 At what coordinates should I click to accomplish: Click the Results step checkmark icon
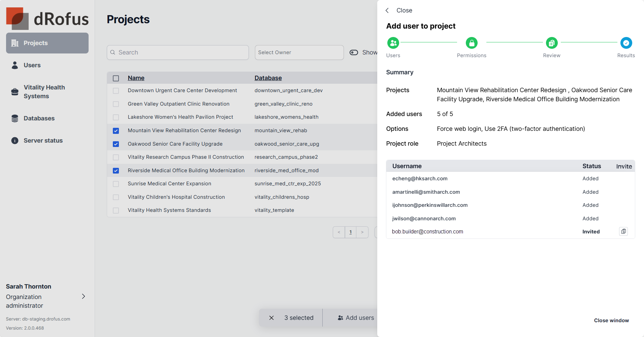click(x=626, y=43)
